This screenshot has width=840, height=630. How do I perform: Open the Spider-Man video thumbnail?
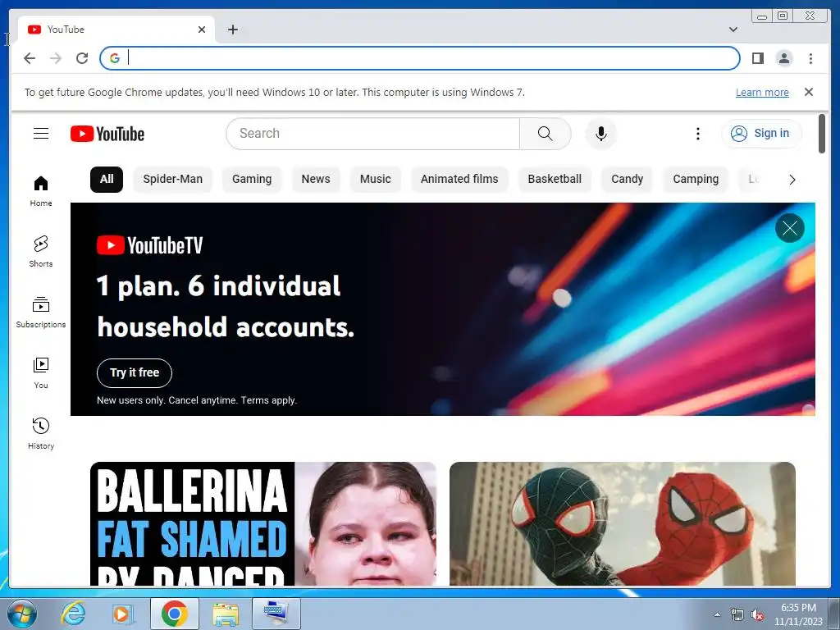click(x=622, y=523)
